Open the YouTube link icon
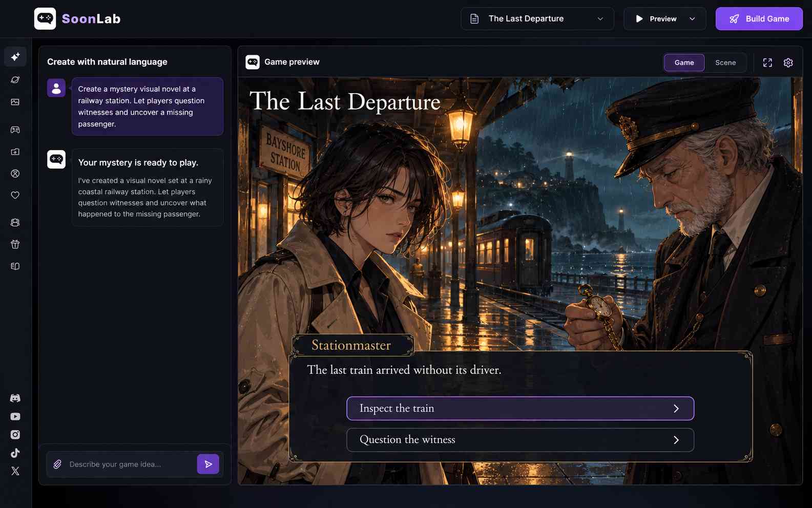Image resolution: width=812 pixels, height=508 pixels. [x=15, y=416]
